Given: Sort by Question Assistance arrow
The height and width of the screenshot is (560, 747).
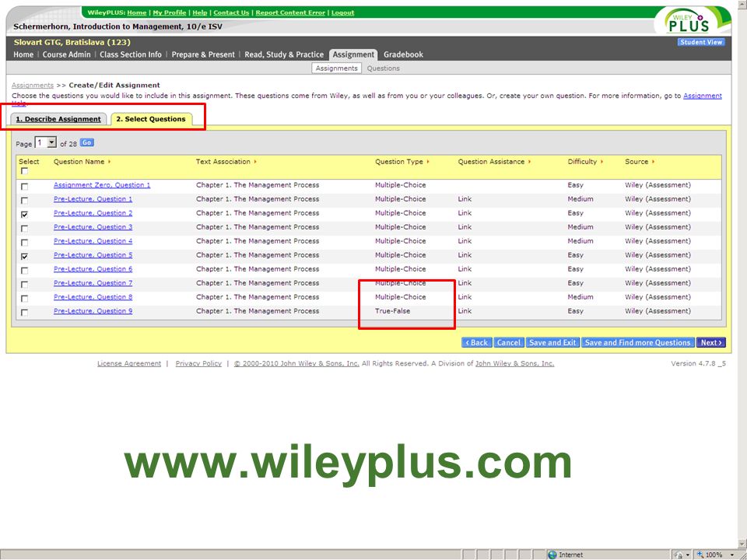Looking at the screenshot, I should (529, 162).
